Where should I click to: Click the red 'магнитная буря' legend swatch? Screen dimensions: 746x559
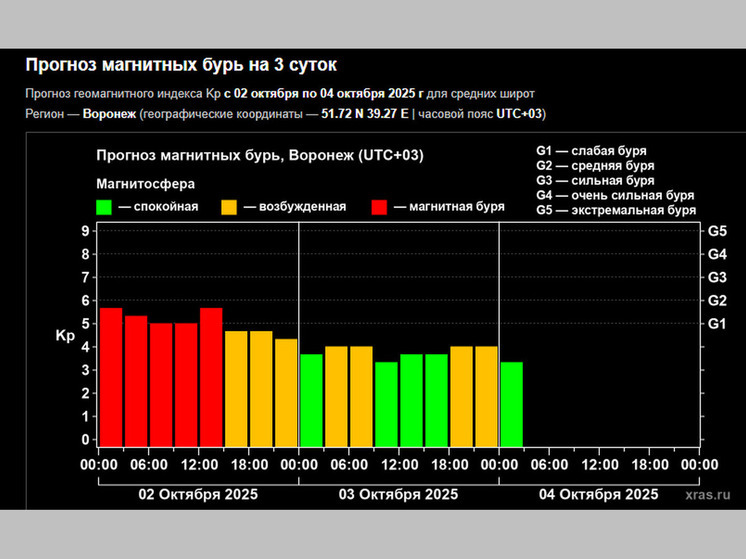tap(380, 207)
